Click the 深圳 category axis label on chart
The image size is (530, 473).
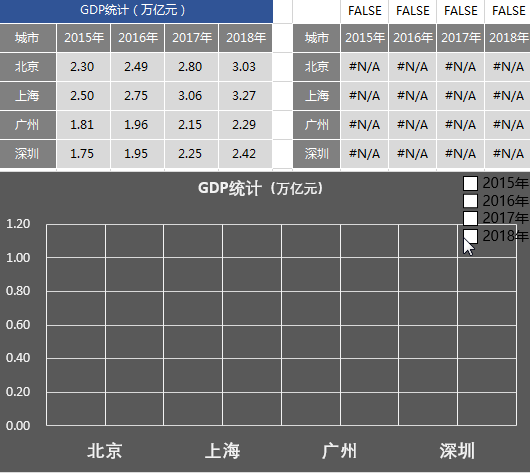pos(457,451)
